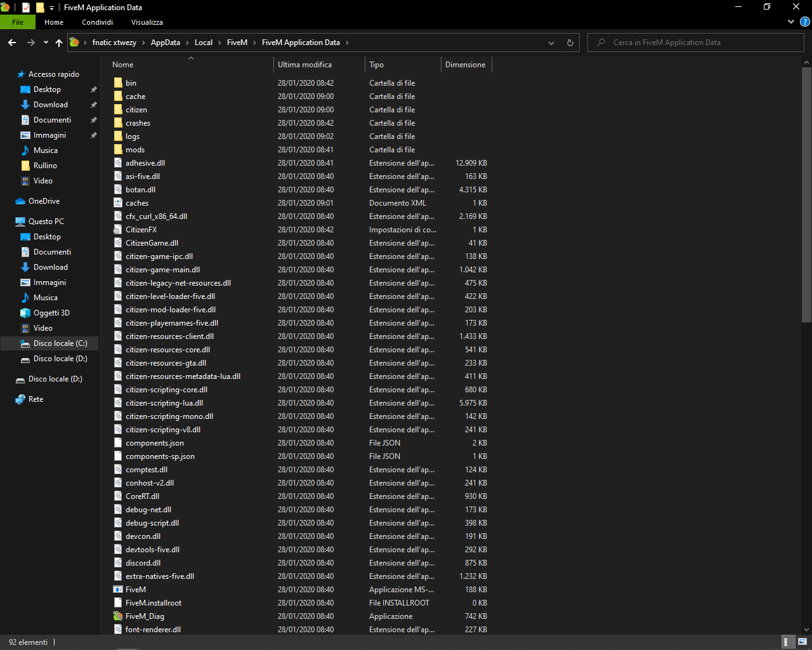Viewport: 812px width, 650px height.
Task: Expand chevron after fnatic xtwezy in path
Action: click(x=143, y=43)
